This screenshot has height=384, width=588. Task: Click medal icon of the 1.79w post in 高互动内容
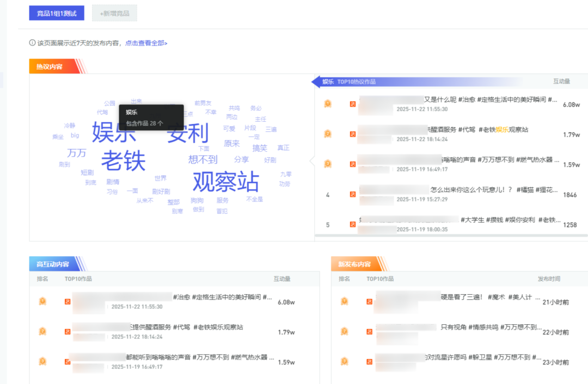click(42, 331)
